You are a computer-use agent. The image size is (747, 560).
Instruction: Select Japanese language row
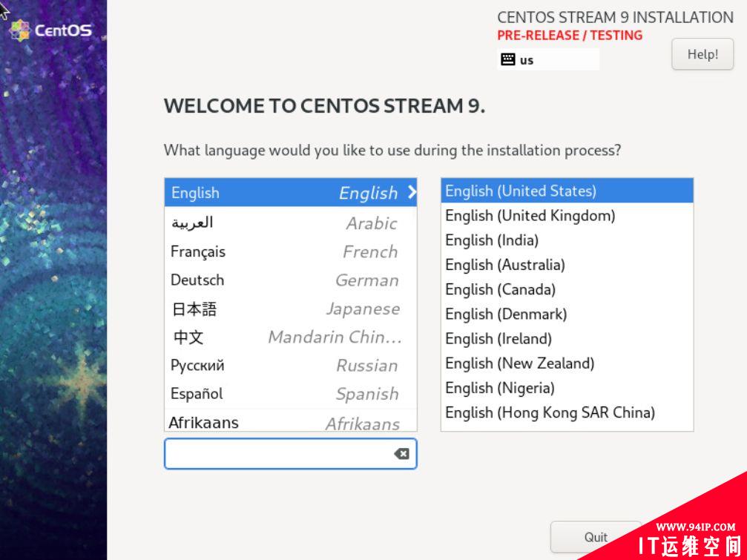click(x=291, y=309)
